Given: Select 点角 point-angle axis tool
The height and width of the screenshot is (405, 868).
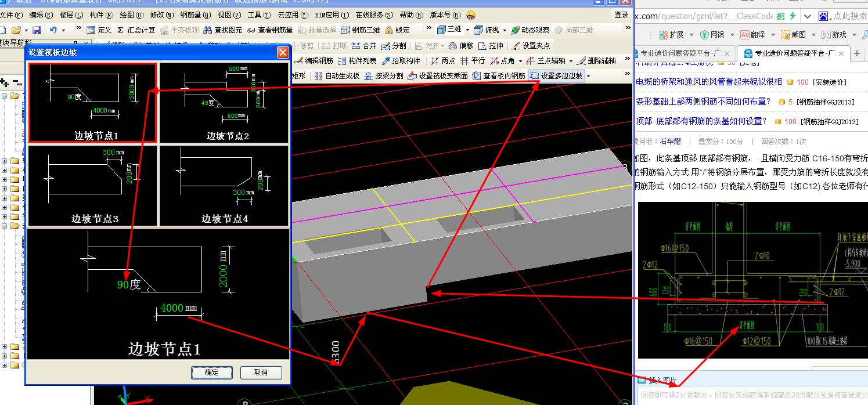Looking at the screenshot, I should pyautogui.click(x=502, y=60).
